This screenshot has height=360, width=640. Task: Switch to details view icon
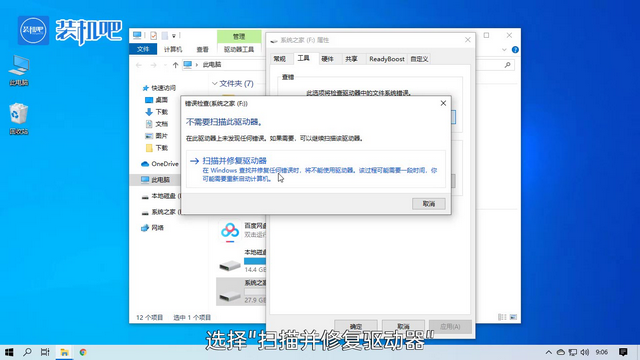tap(502, 317)
